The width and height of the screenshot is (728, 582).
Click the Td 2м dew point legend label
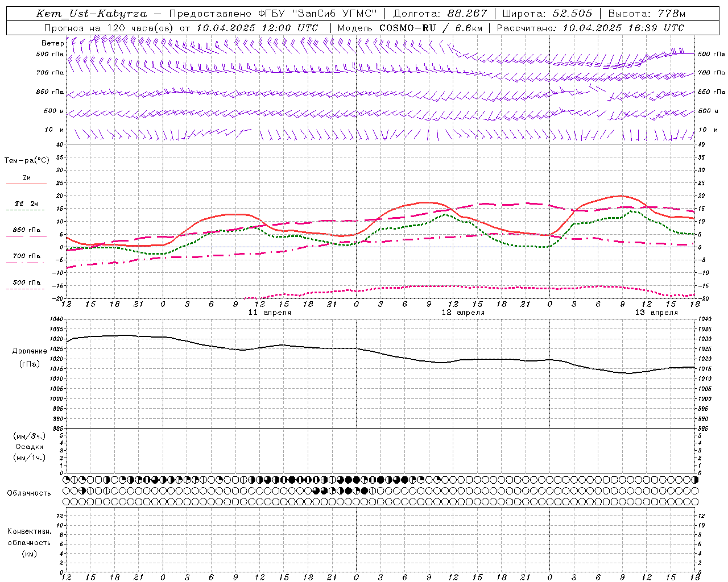26,203
